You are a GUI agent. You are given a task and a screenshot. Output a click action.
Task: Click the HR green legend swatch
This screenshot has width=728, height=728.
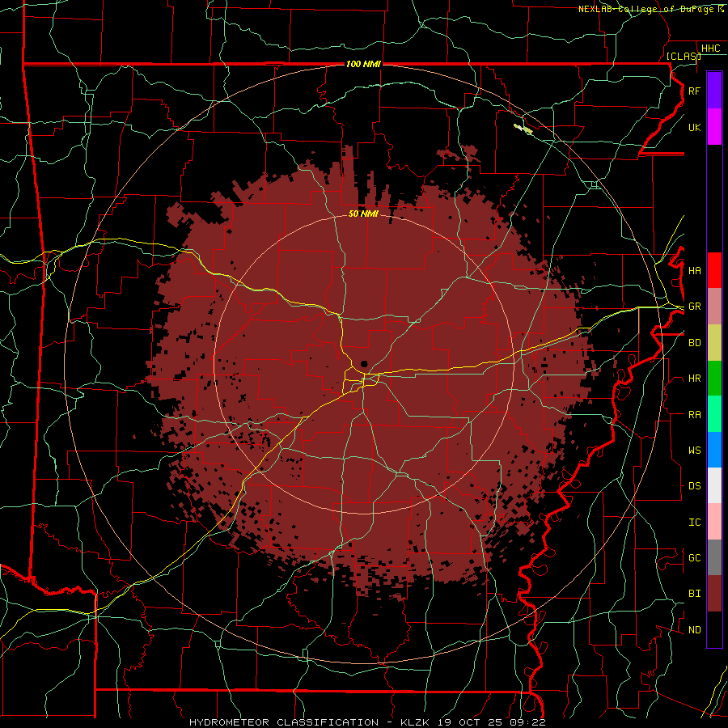[x=714, y=379]
